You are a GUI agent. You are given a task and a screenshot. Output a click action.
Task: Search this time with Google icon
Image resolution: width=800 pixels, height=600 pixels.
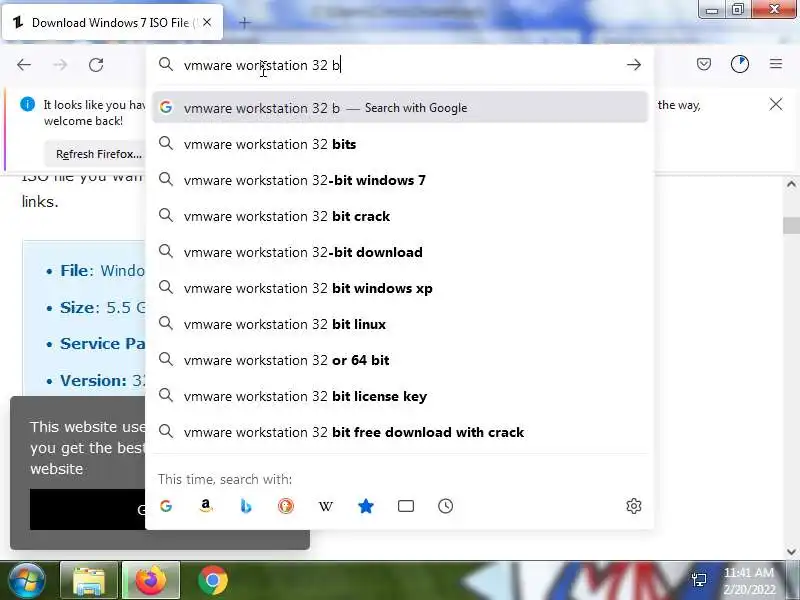point(166,506)
